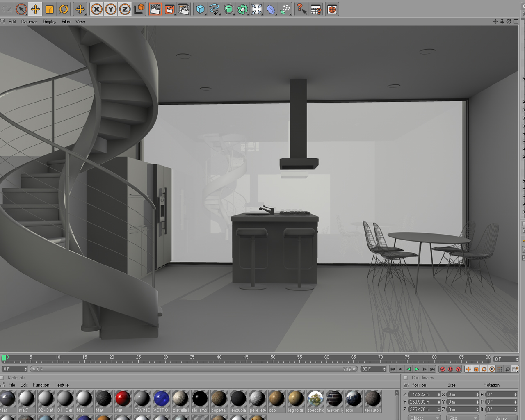Toggle the Y axis lock
The image size is (525, 420).
coord(111,9)
